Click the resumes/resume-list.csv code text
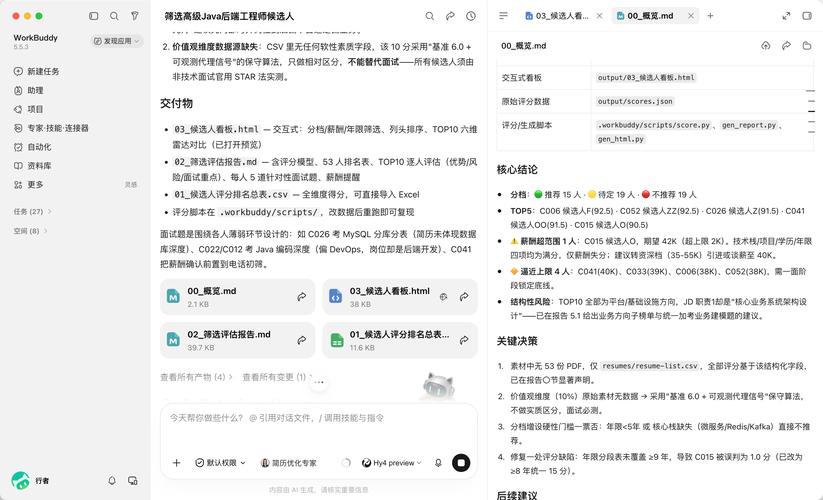 (x=650, y=366)
